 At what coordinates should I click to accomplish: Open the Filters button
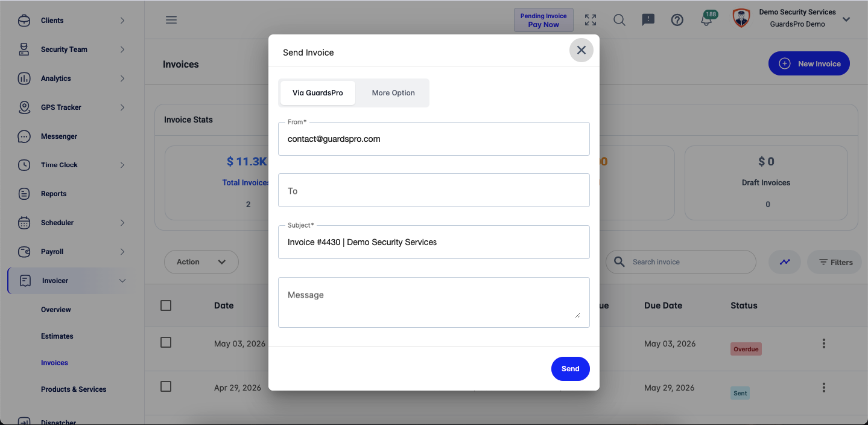tap(835, 262)
